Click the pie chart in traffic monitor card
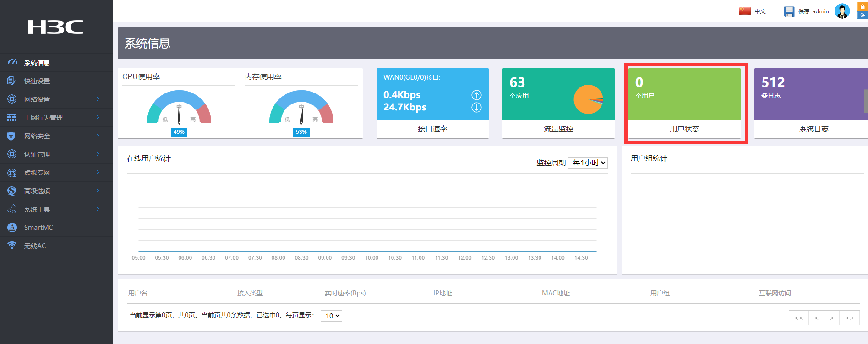The width and height of the screenshot is (868, 344). 588,99
